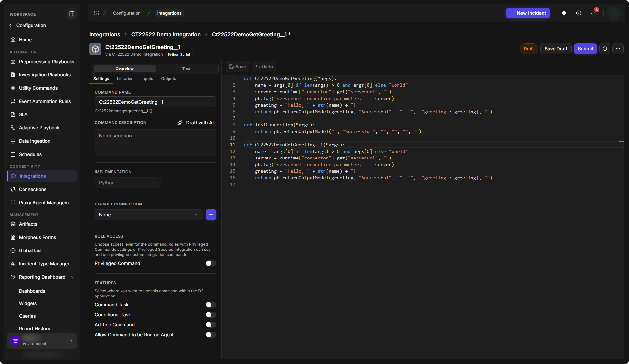Open the more options ellipsis menu
This screenshot has height=364, width=629.
coord(618,49)
